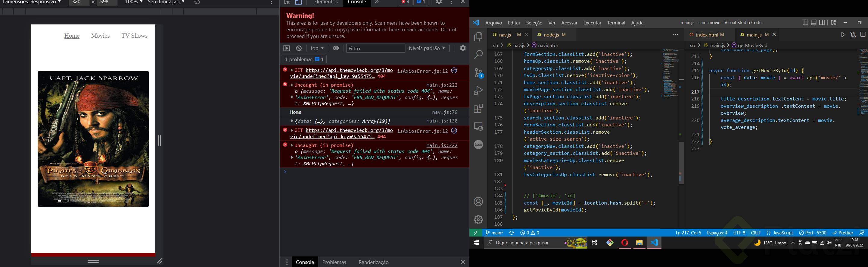Click the Clear console icon
Image resolution: width=868 pixels, height=267 pixels.
coord(299,48)
